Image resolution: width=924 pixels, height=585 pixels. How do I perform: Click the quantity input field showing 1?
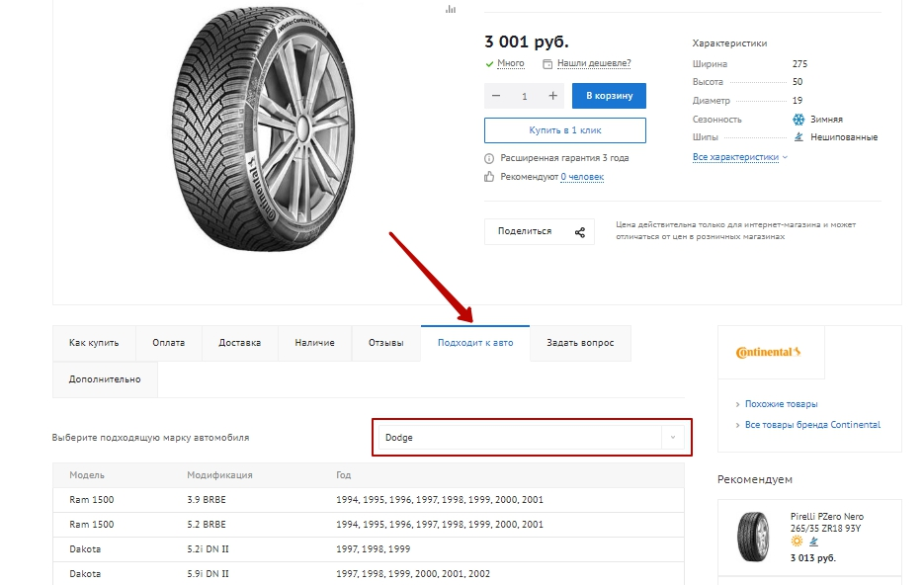click(x=525, y=96)
